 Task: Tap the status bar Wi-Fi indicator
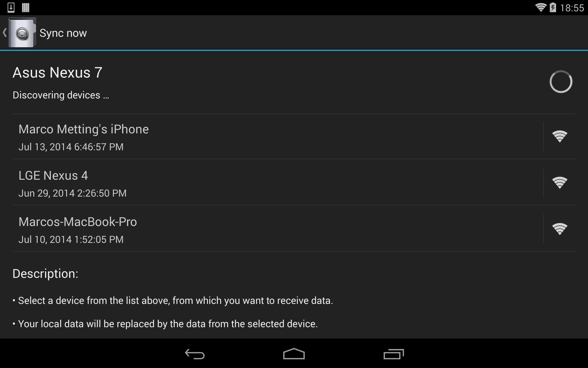coord(541,7)
